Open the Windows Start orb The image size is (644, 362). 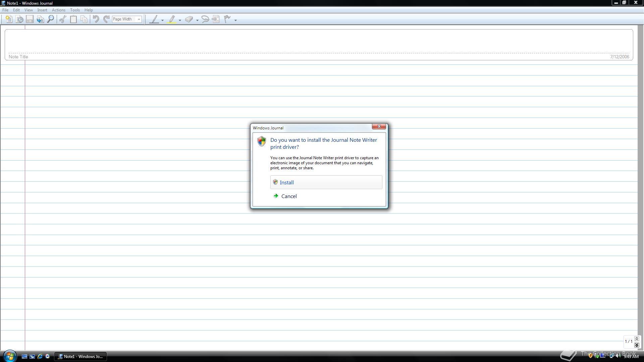pyautogui.click(x=9, y=356)
